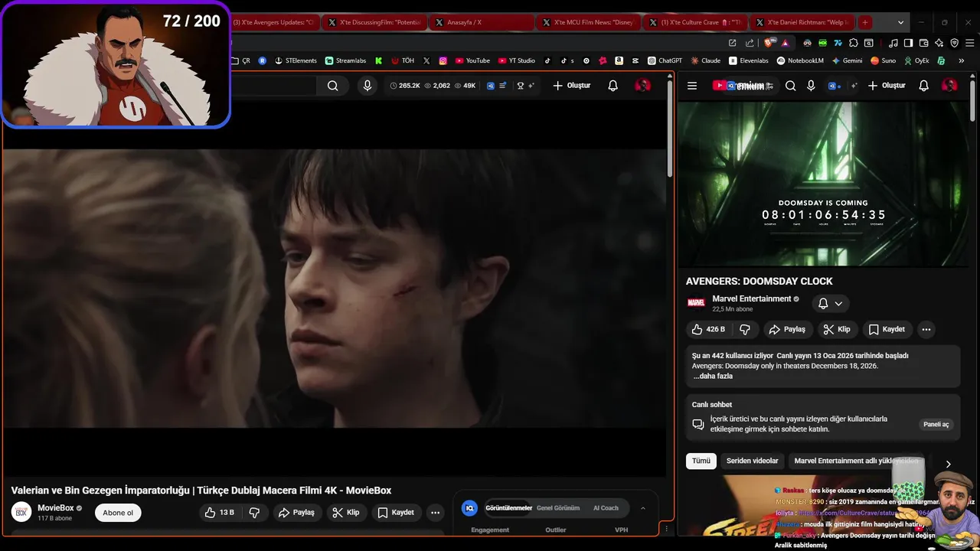Clip the Valerian video with Klip

click(x=345, y=513)
